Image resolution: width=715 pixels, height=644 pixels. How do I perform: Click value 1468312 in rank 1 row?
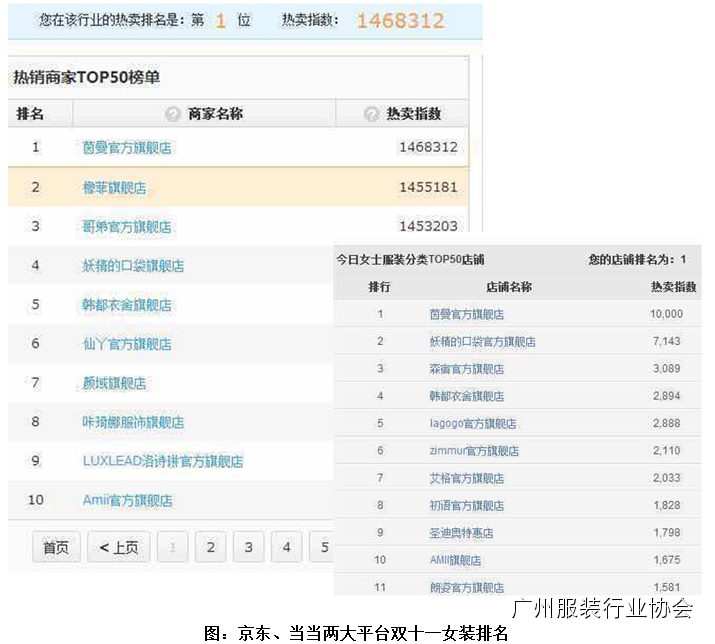pyautogui.click(x=428, y=147)
